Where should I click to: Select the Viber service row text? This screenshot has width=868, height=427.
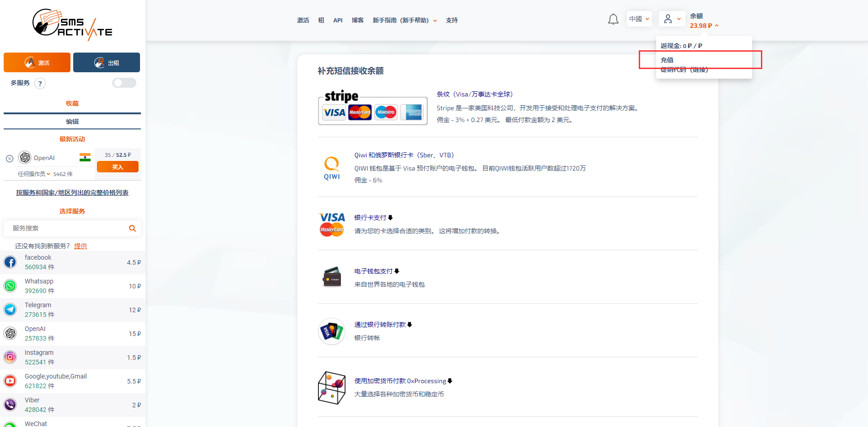coord(32,400)
